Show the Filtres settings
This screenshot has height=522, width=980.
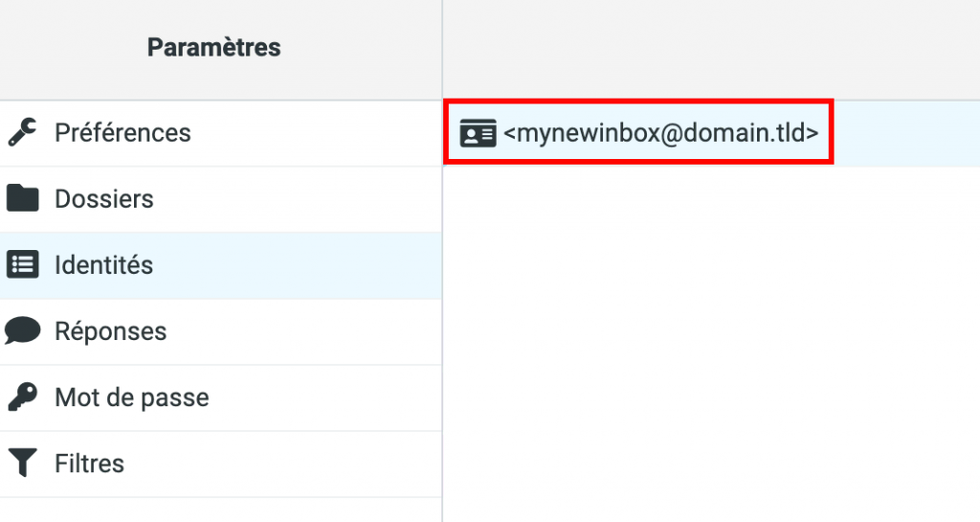[89, 464]
